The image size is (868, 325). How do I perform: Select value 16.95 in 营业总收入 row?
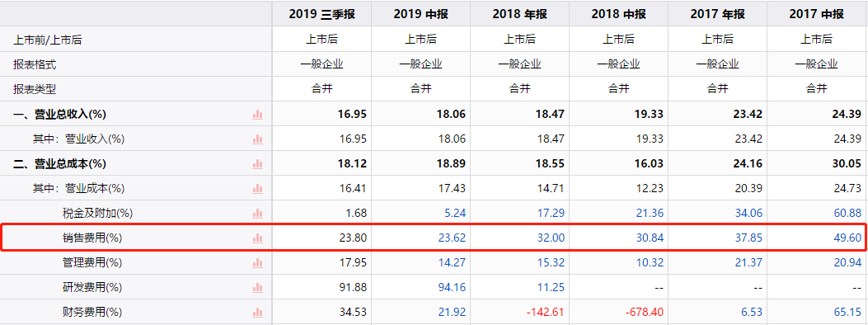[x=352, y=115]
